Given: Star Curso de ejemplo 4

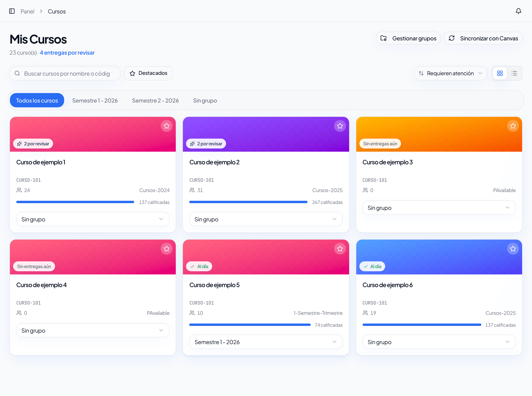Looking at the screenshot, I should pos(167,248).
